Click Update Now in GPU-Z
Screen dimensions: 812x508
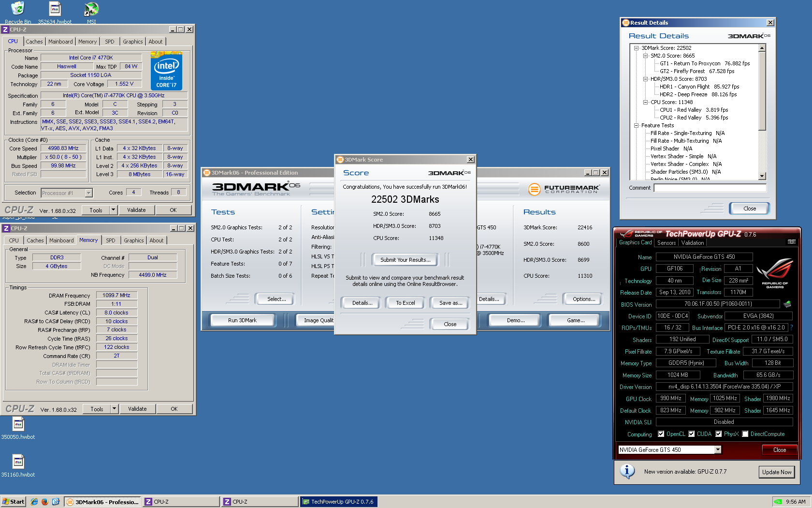click(777, 472)
